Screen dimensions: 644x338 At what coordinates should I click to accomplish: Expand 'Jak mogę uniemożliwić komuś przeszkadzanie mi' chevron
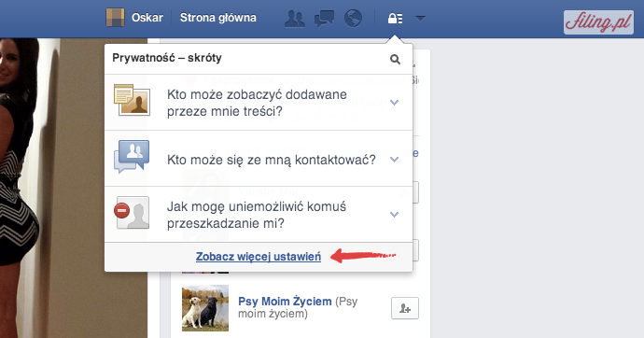tap(394, 215)
